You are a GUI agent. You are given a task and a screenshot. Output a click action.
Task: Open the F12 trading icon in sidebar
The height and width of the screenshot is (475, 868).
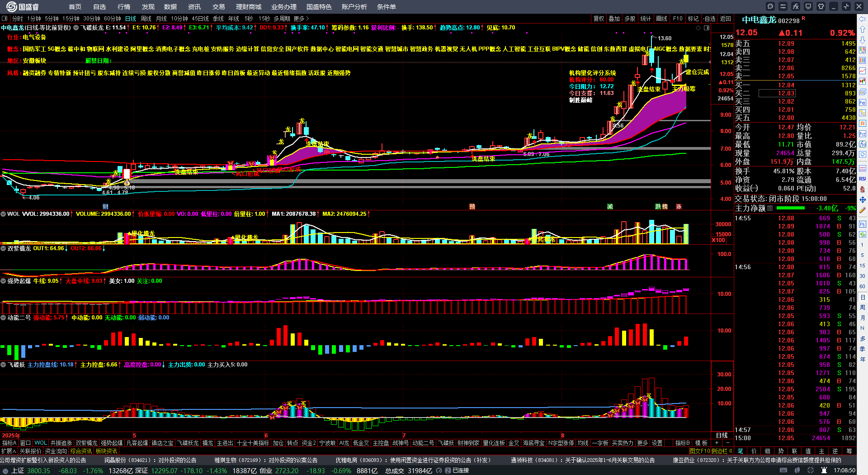(863, 134)
